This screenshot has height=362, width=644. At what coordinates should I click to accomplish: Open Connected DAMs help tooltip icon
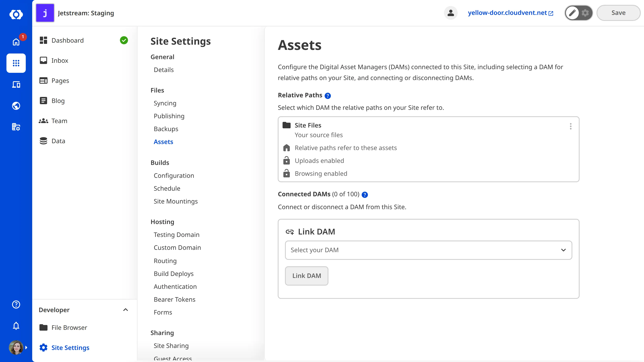365,195
